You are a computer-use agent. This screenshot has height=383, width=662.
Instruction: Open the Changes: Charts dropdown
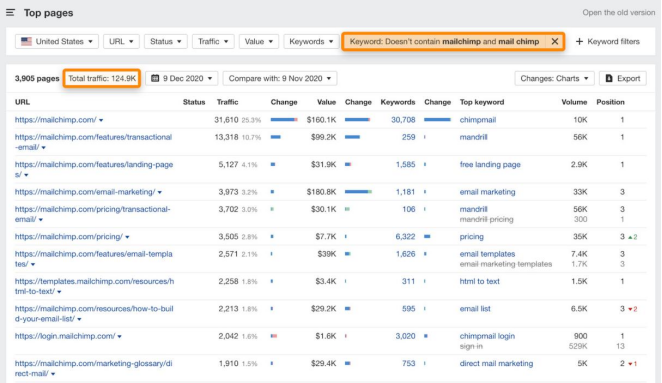(554, 78)
